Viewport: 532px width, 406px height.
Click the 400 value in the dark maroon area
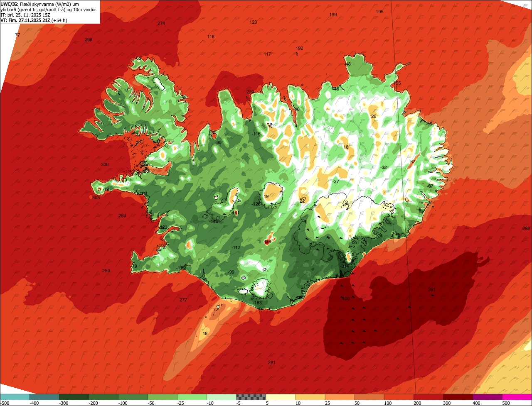346,298
